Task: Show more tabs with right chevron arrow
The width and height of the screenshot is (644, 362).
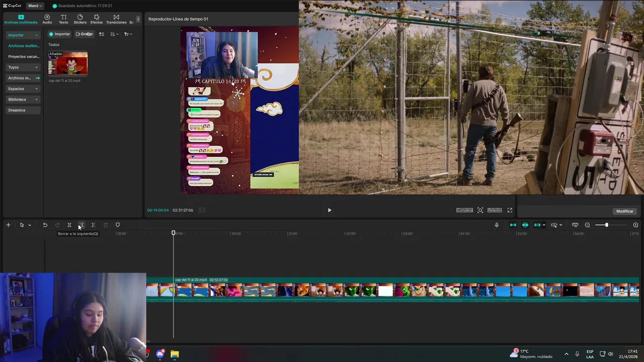Action: point(138,19)
